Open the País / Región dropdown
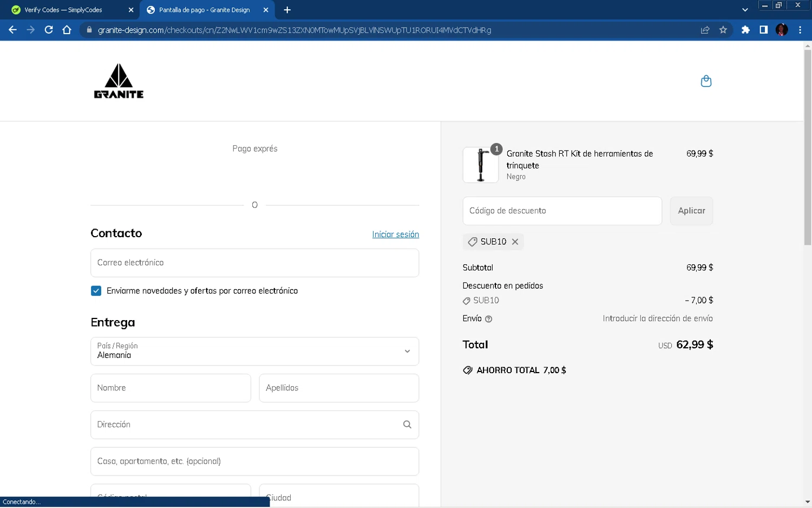The width and height of the screenshot is (812, 508). (254, 351)
